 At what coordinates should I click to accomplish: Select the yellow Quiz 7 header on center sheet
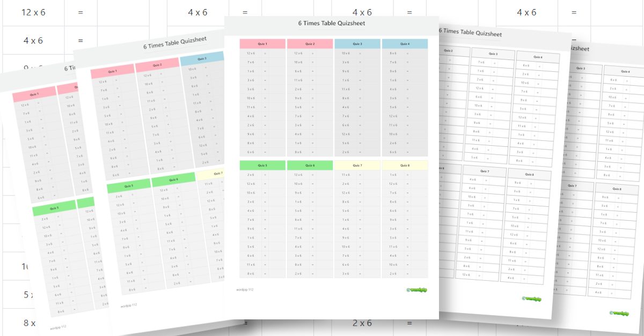click(357, 166)
